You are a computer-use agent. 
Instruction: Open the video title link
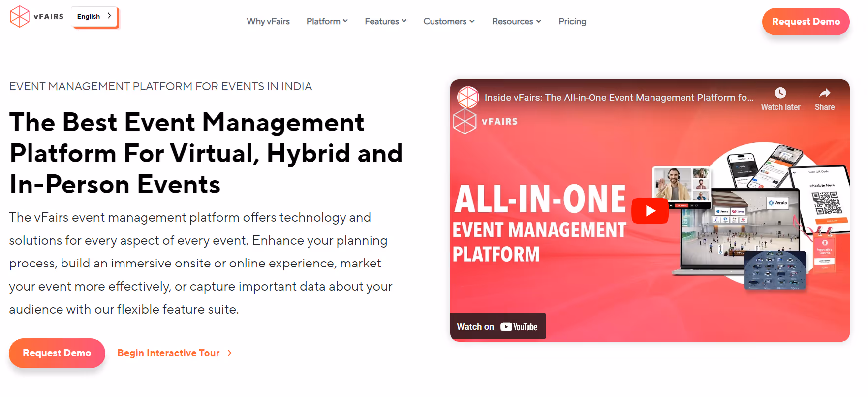pyautogui.click(x=619, y=98)
